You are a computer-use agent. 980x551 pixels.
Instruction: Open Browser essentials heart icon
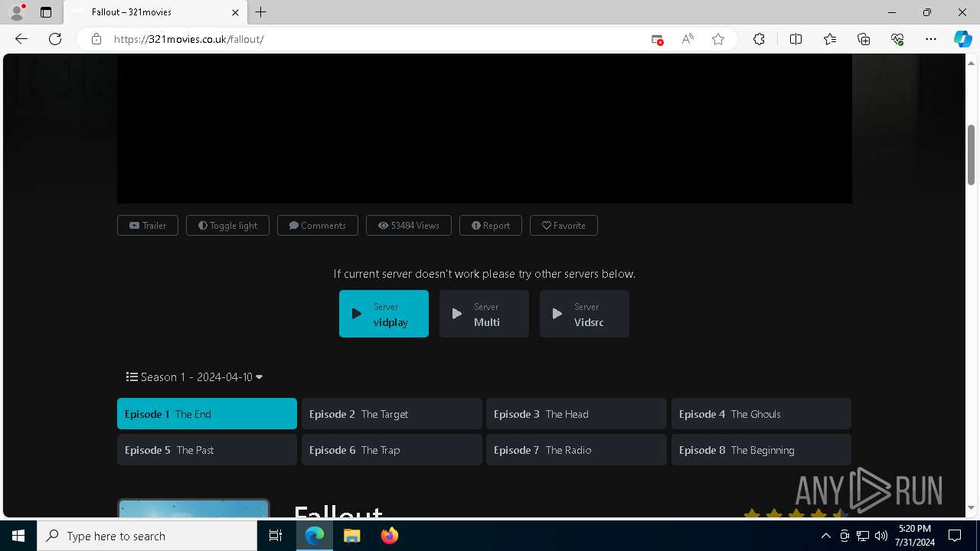(897, 39)
